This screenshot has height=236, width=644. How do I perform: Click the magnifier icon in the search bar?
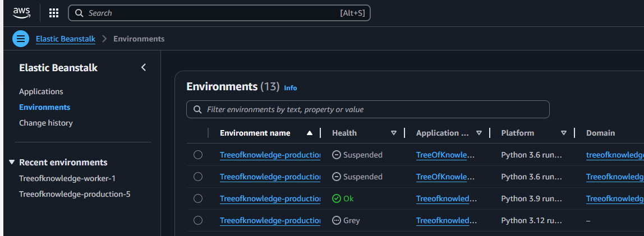[79, 13]
